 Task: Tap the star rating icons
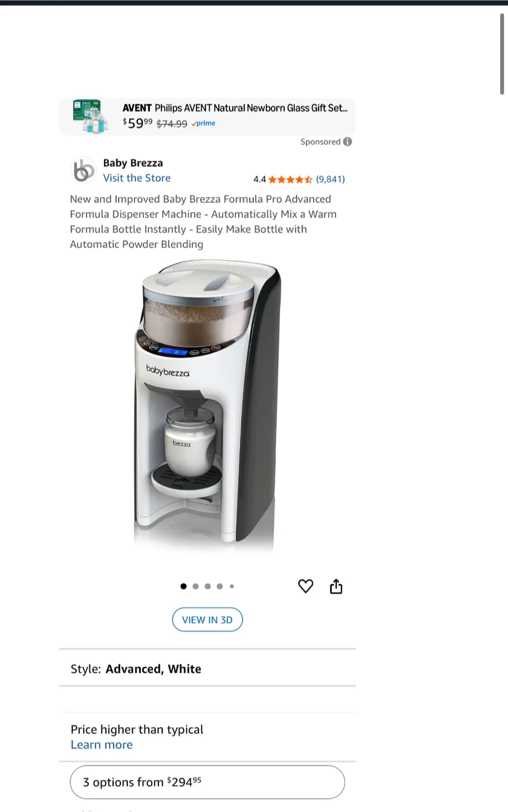(290, 179)
